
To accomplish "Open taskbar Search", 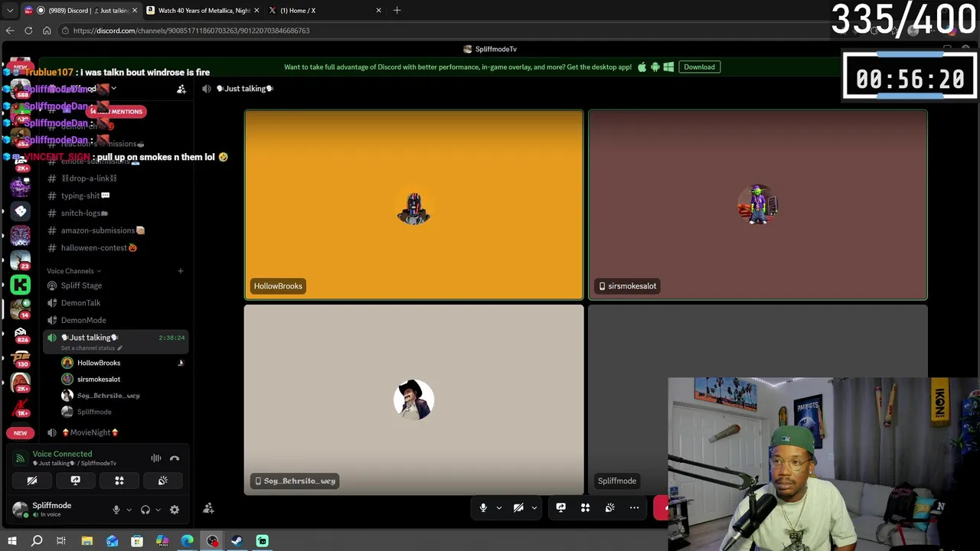I will [37, 541].
